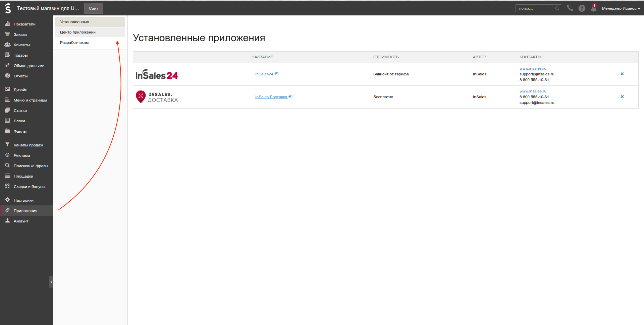644x325 pixels.
Task: Click the Статьи icon
Action: [x=7, y=110]
